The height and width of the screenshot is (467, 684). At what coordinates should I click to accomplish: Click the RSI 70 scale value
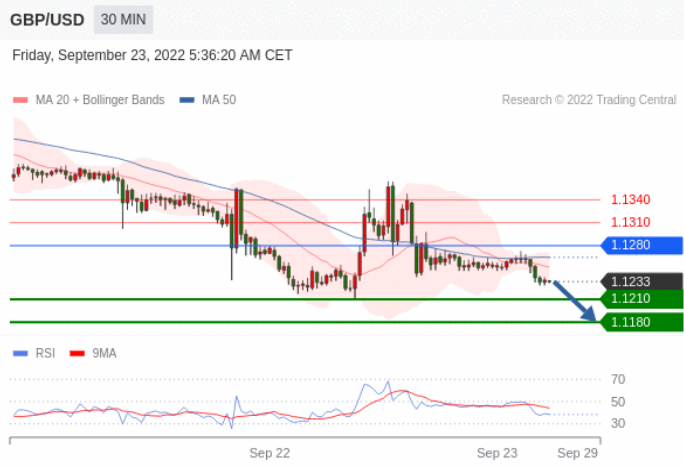coord(618,379)
